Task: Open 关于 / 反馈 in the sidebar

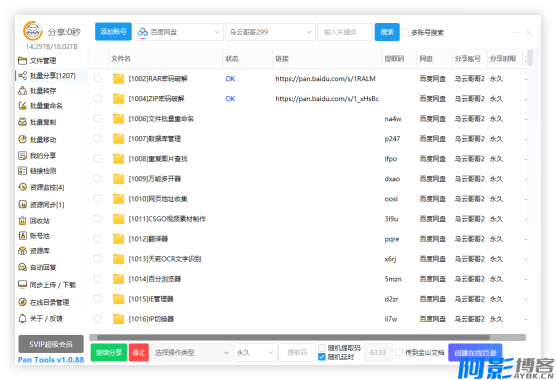Action: (40, 319)
